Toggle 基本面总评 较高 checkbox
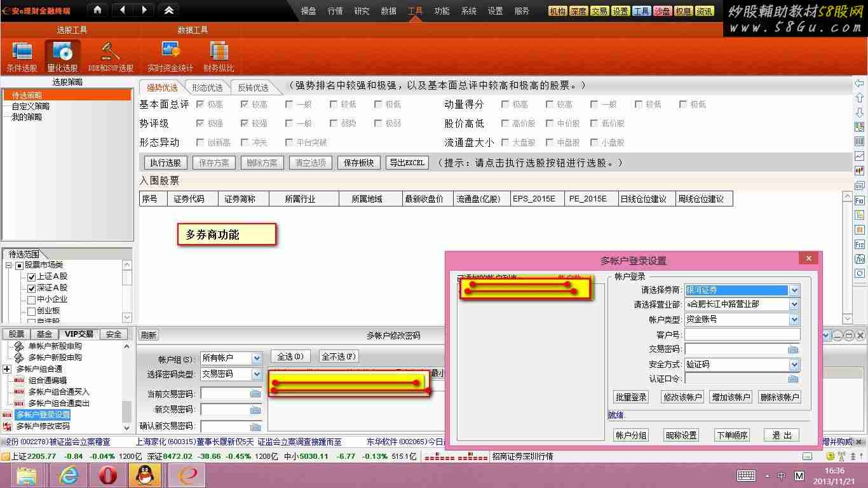Image resolution: width=868 pixels, height=488 pixels. (245, 104)
